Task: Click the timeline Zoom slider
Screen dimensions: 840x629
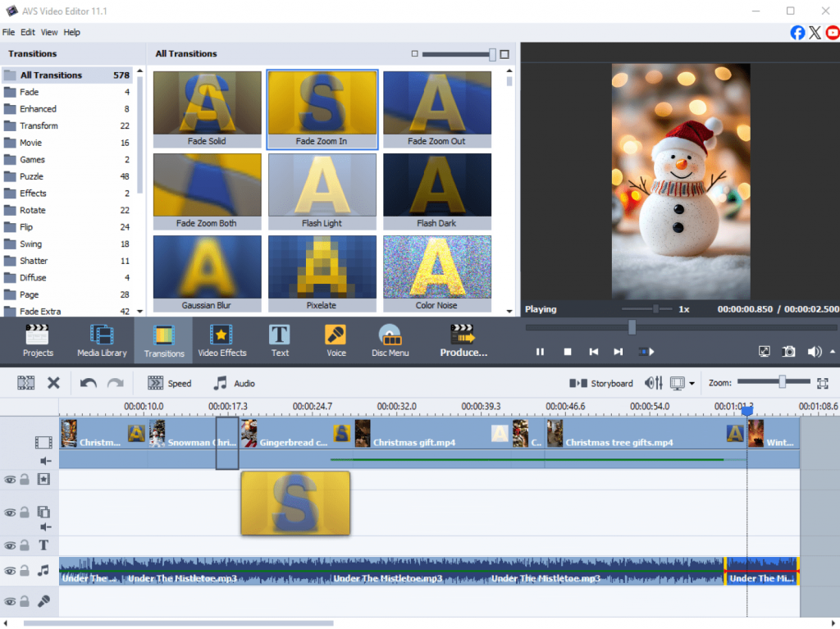Action: pyautogui.click(x=782, y=382)
